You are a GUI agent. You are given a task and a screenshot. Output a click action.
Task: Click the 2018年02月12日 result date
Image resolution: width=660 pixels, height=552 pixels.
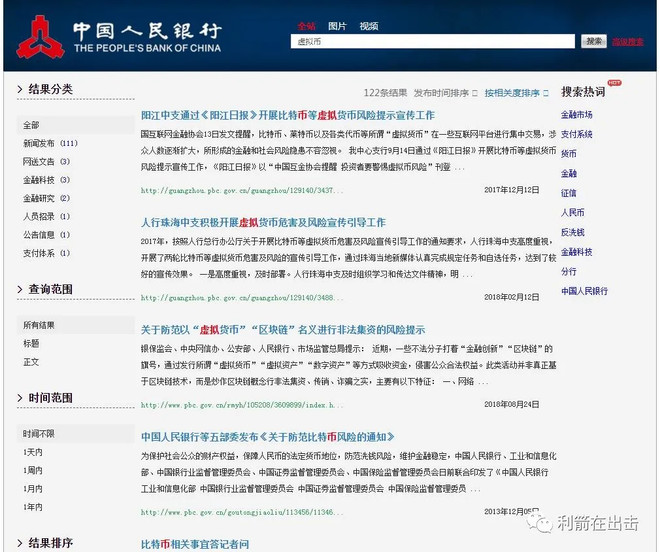click(511, 297)
